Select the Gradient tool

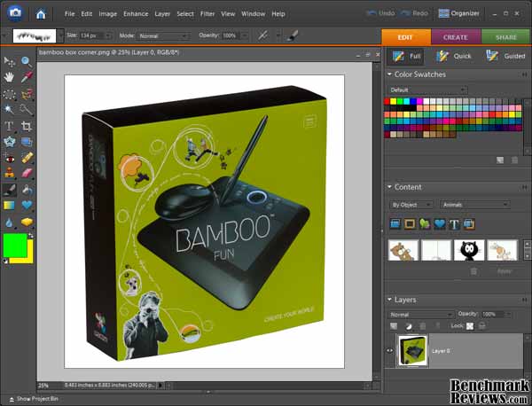[9, 206]
